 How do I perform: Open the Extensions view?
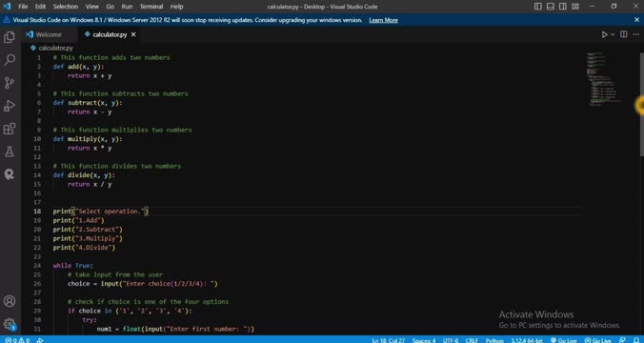pyautogui.click(x=9, y=129)
